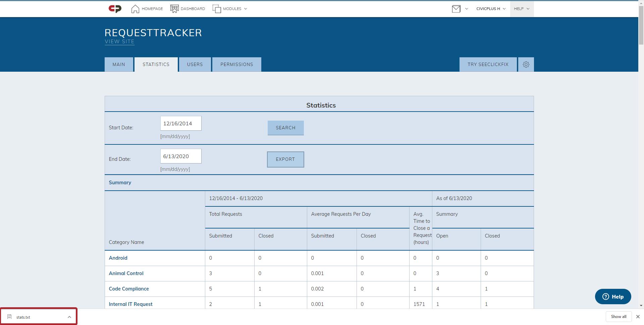Viewport: 644px width, 325px height.
Task: Open the VIEW SITE link
Action: [119, 42]
